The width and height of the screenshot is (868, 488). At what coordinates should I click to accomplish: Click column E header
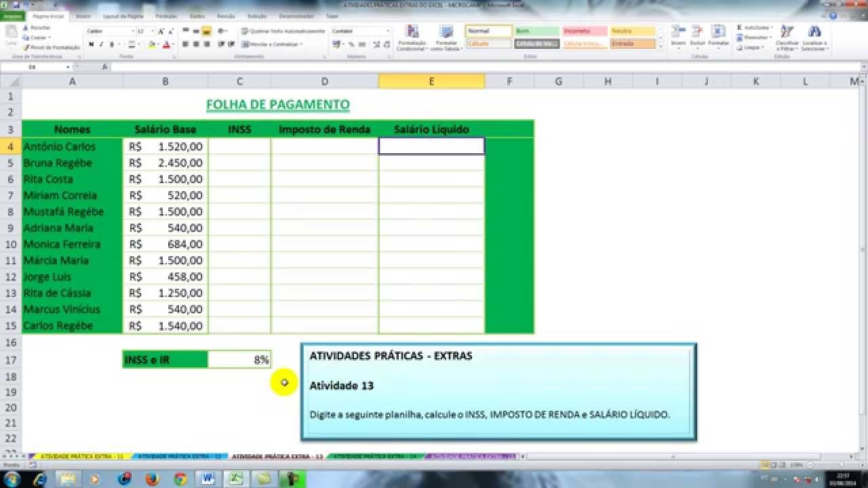click(431, 81)
